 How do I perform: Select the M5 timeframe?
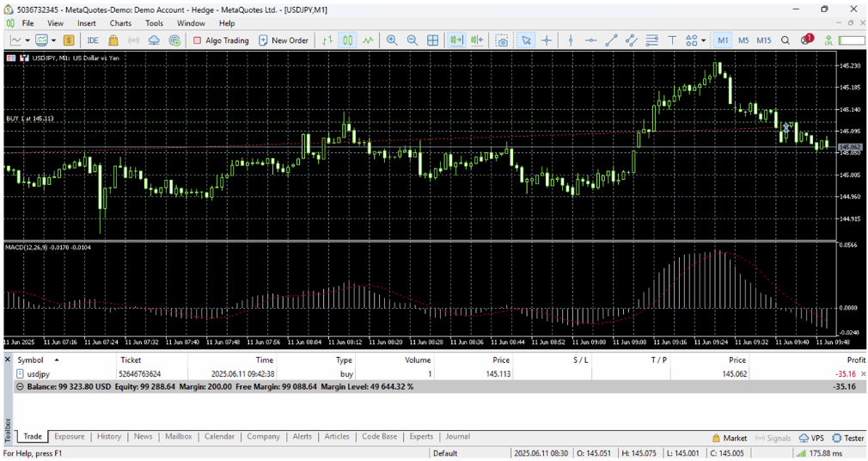[x=743, y=40]
